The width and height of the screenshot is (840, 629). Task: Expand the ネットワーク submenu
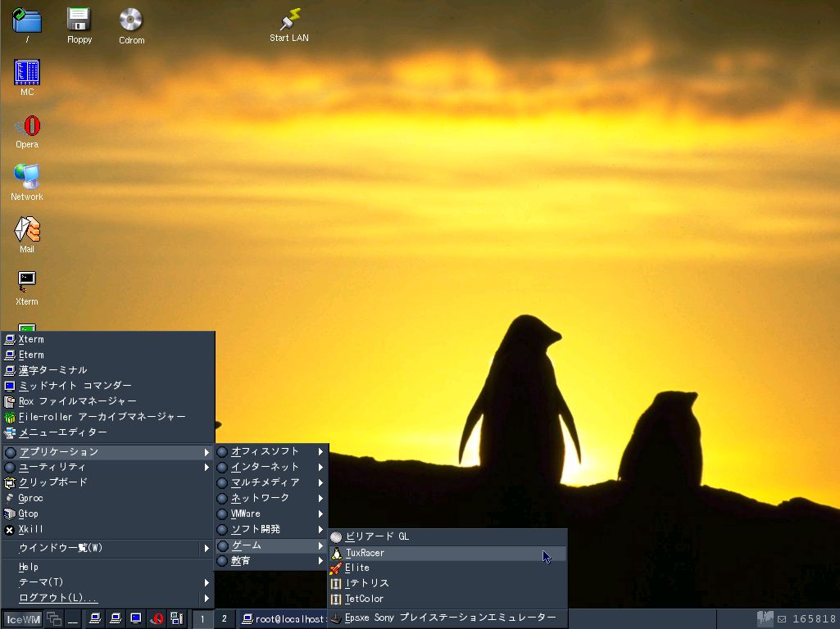[271, 499]
